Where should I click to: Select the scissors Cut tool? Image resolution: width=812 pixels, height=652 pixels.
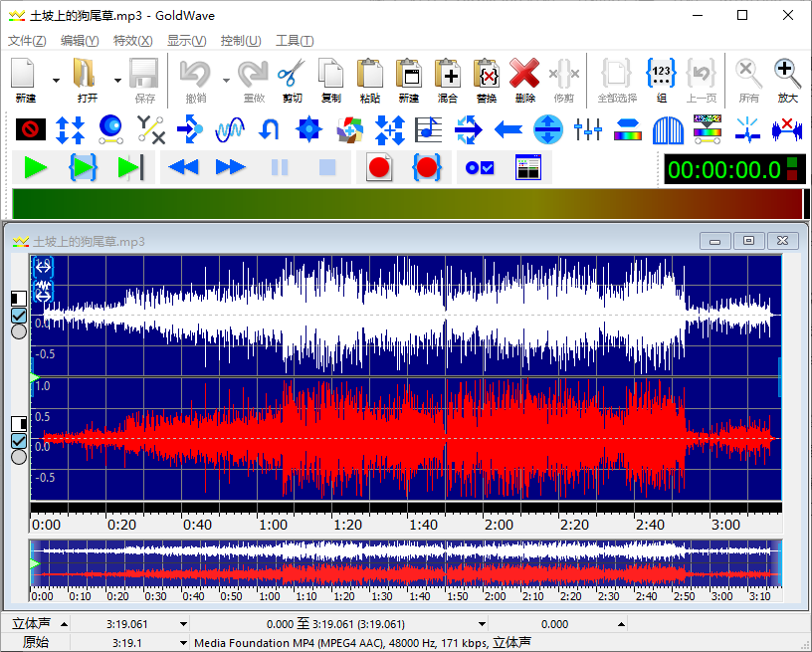292,74
